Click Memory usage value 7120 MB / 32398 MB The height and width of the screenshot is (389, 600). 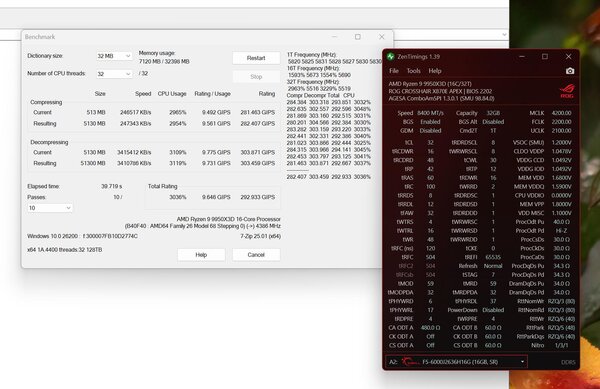[x=164, y=61]
